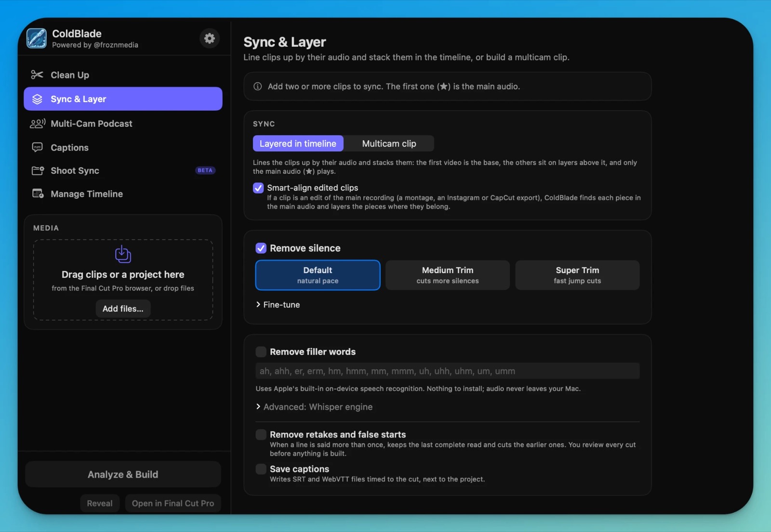Screen dimensions: 771x532
Task: Uncheck the Remove silence checkbox
Action: tap(261, 248)
